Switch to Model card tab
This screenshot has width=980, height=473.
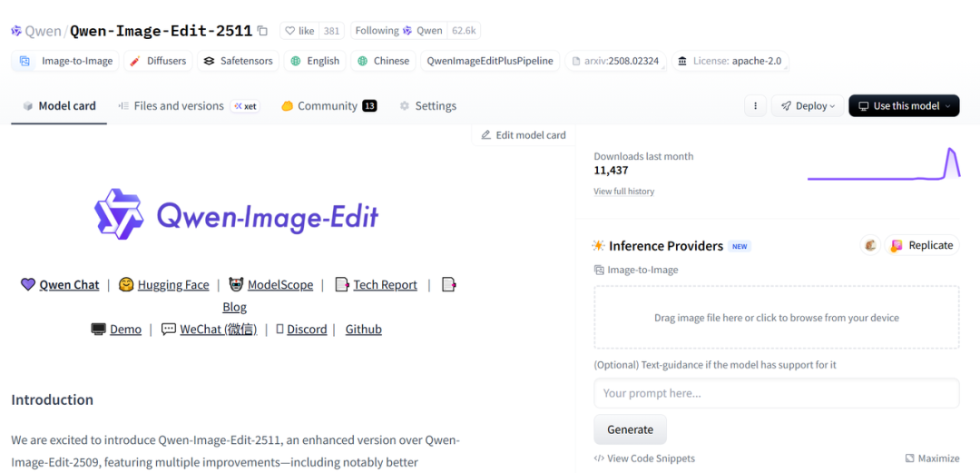59,105
